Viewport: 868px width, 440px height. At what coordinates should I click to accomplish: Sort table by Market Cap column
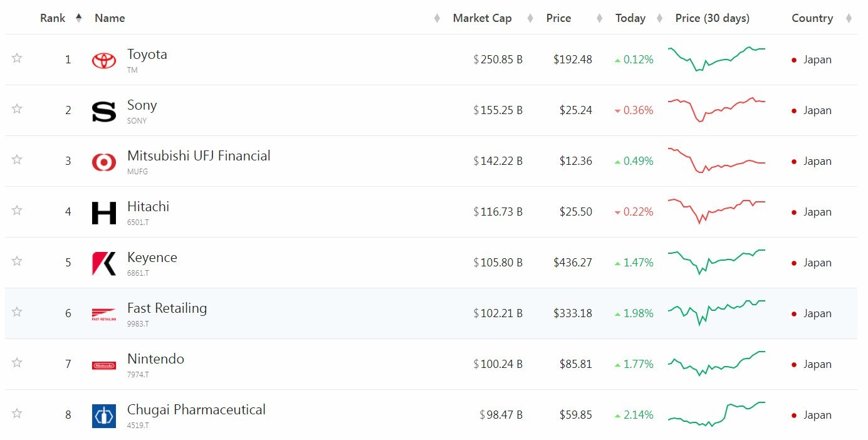(x=482, y=18)
